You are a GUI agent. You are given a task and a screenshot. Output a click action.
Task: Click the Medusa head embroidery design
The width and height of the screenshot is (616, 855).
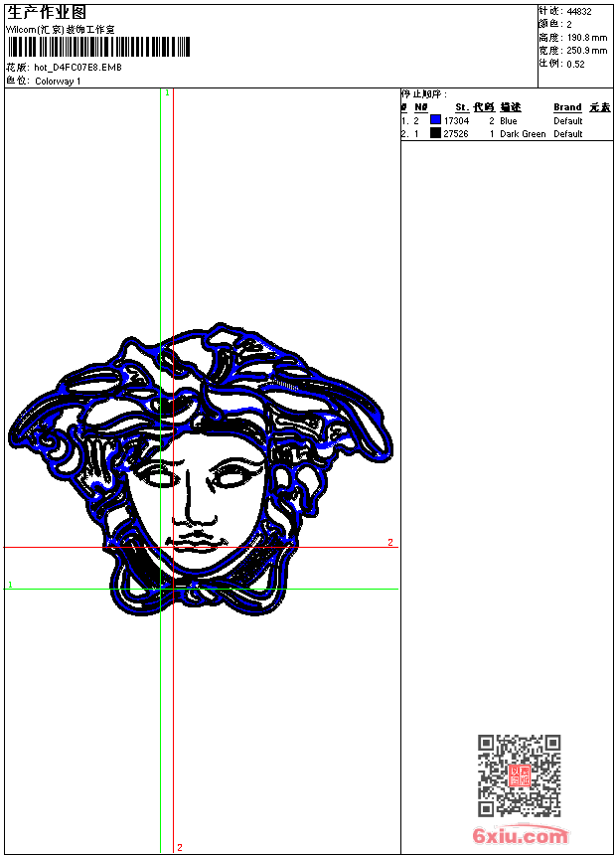201,469
